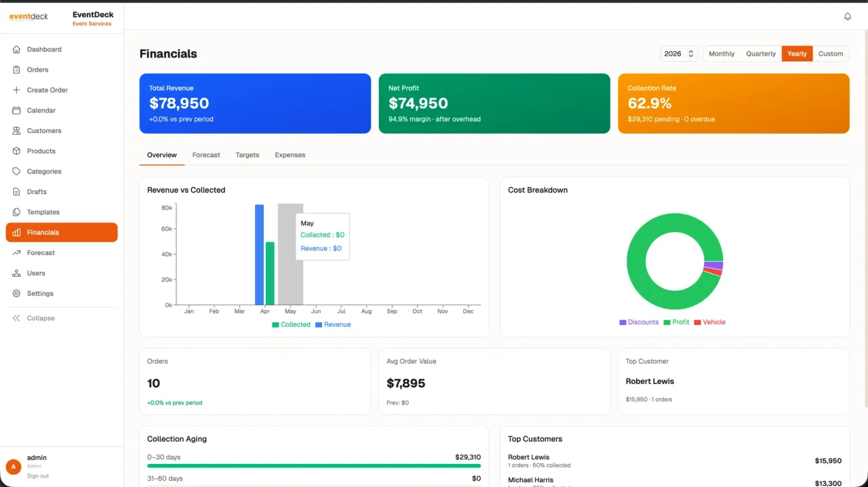Select the Yearly period option

point(797,54)
